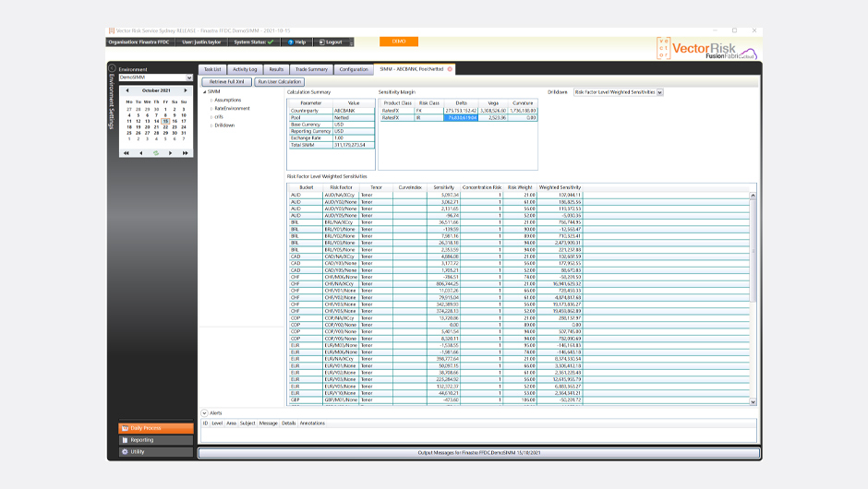Expand the Assumptions tree node

[x=211, y=101]
